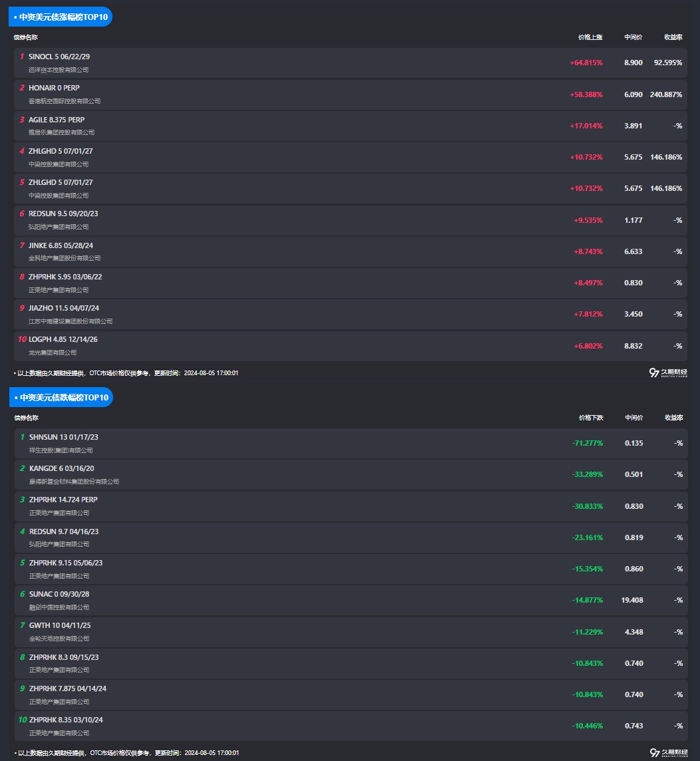Click the 久期财经 logo under the gainers table
The height and width of the screenshot is (761, 700).
click(x=669, y=373)
